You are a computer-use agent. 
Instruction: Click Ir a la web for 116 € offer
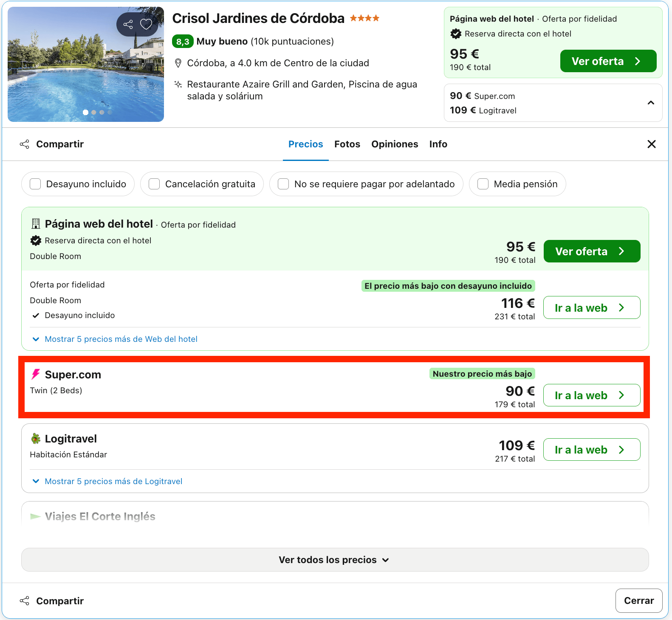click(592, 308)
